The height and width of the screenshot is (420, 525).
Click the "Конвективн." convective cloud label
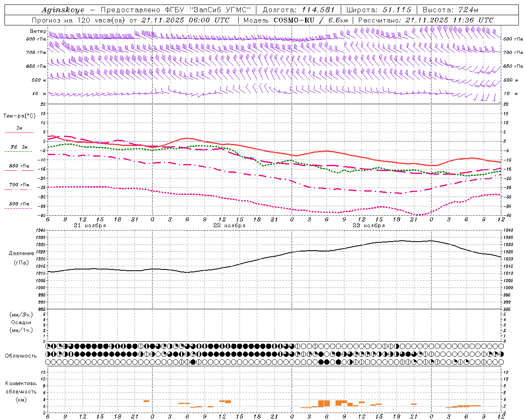click(x=21, y=383)
